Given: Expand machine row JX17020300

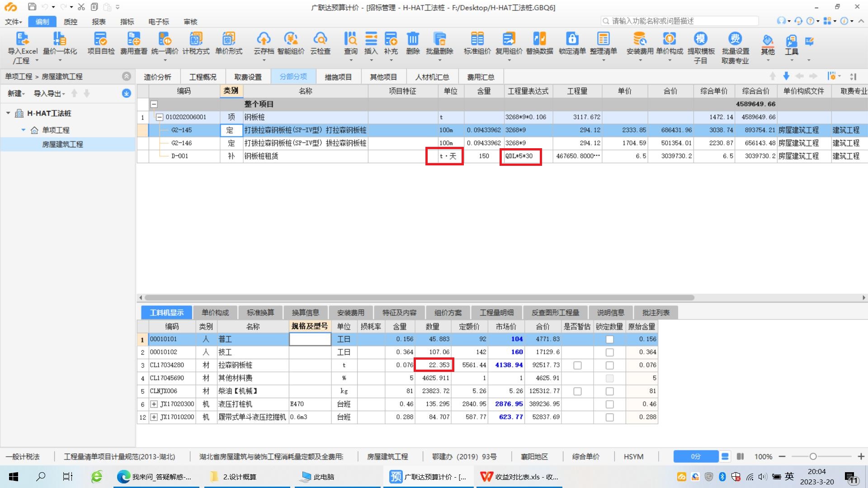Looking at the screenshot, I should pyautogui.click(x=154, y=404).
